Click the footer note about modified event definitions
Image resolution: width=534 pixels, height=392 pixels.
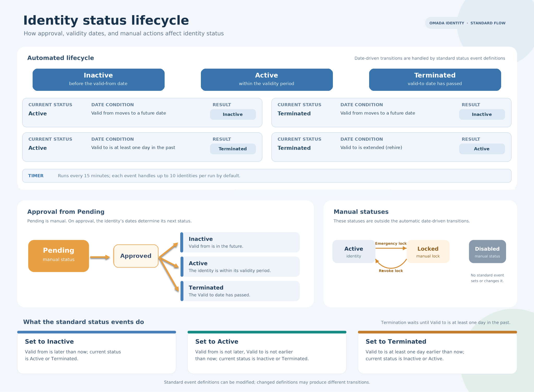click(x=267, y=382)
